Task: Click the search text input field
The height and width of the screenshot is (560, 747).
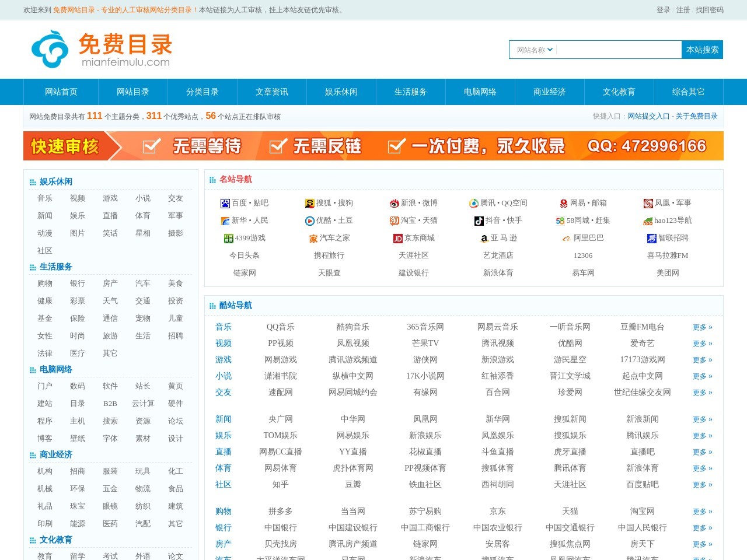Action: [619, 50]
